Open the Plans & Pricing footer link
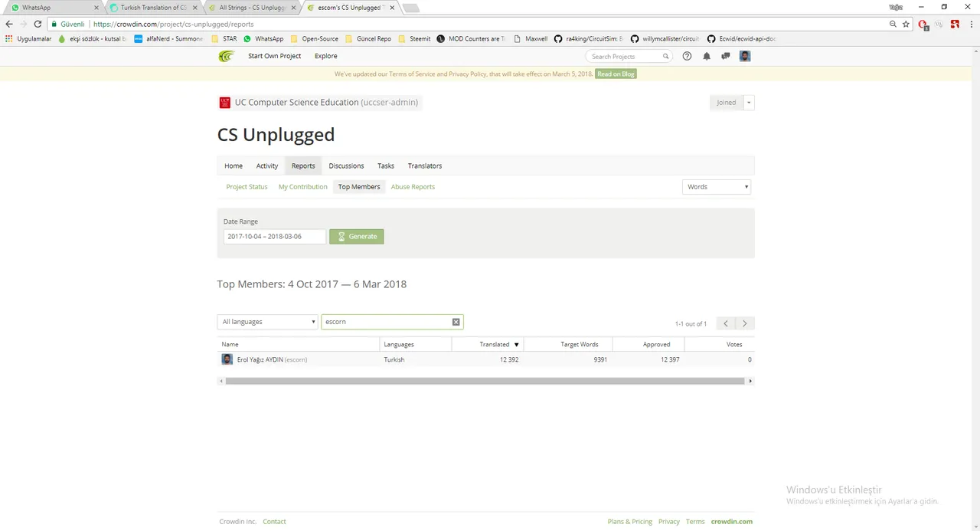Image resolution: width=980 pixels, height=531 pixels. click(630, 522)
